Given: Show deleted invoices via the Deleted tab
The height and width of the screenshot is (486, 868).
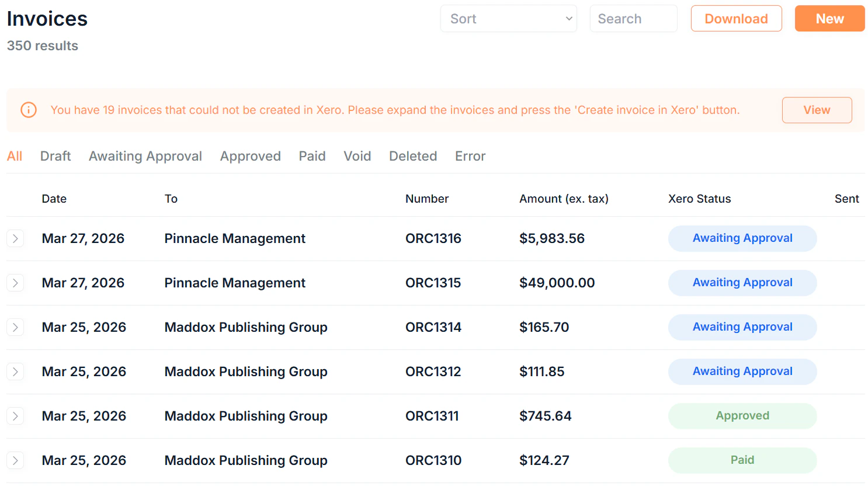Looking at the screenshot, I should 412,156.
